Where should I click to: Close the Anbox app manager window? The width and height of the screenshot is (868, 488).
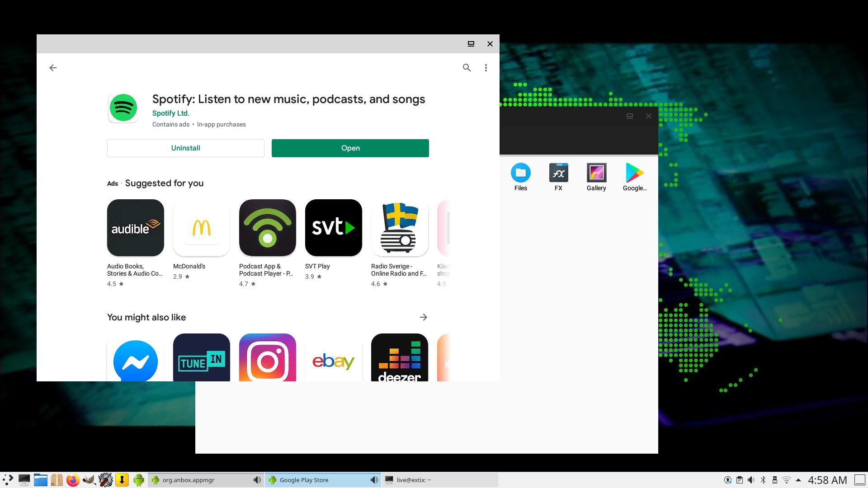(649, 116)
